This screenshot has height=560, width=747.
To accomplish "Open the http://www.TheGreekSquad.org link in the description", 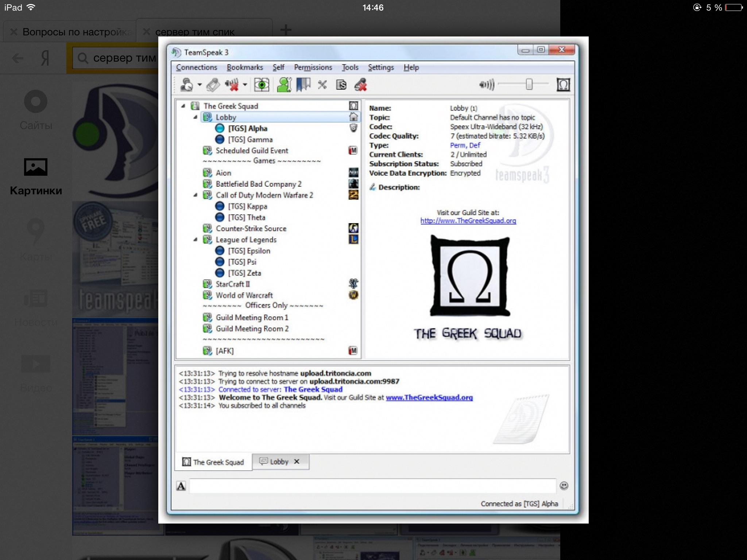I will pyautogui.click(x=468, y=221).
